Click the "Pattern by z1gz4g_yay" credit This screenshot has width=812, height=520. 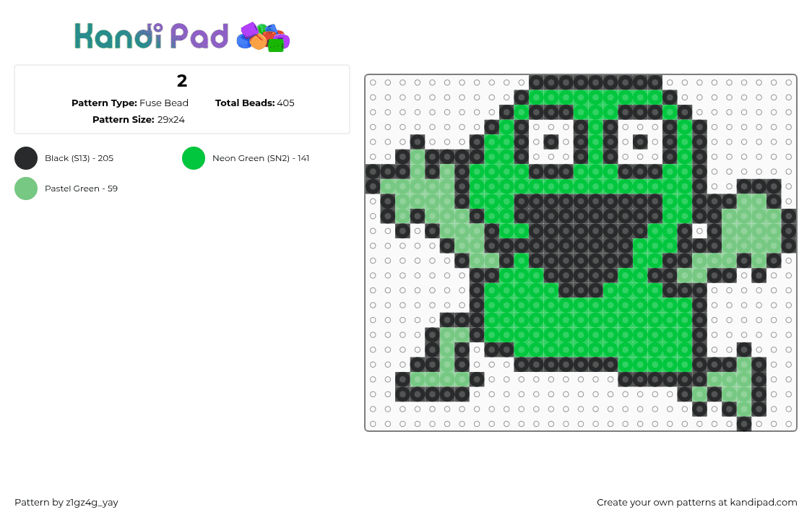tap(66, 503)
